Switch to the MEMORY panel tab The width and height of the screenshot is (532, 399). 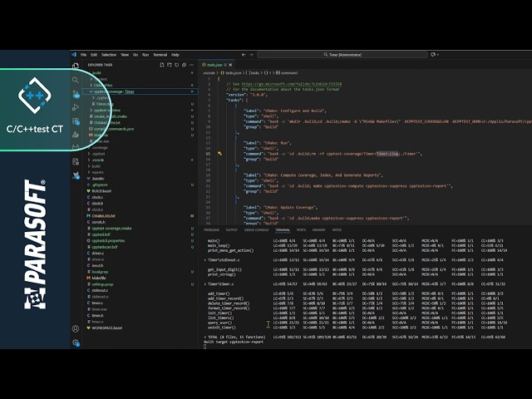[319, 230]
